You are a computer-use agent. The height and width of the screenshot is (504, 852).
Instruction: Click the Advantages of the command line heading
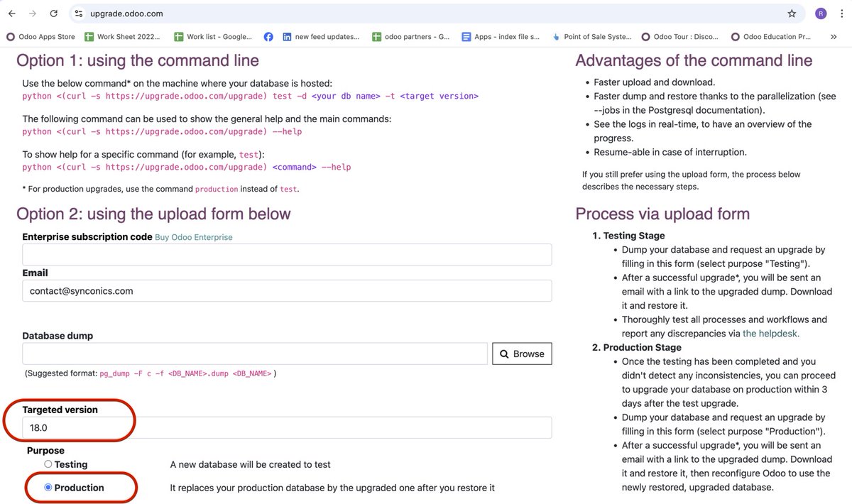pos(694,60)
